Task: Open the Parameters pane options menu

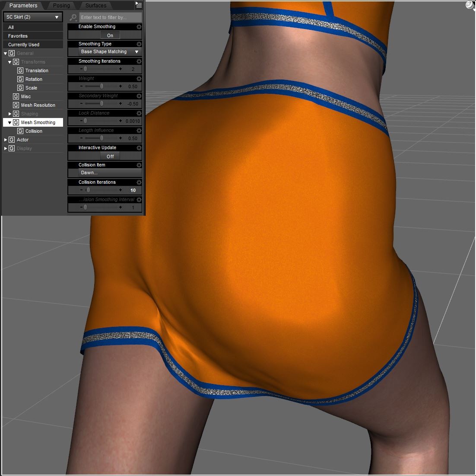Action: click(139, 5)
